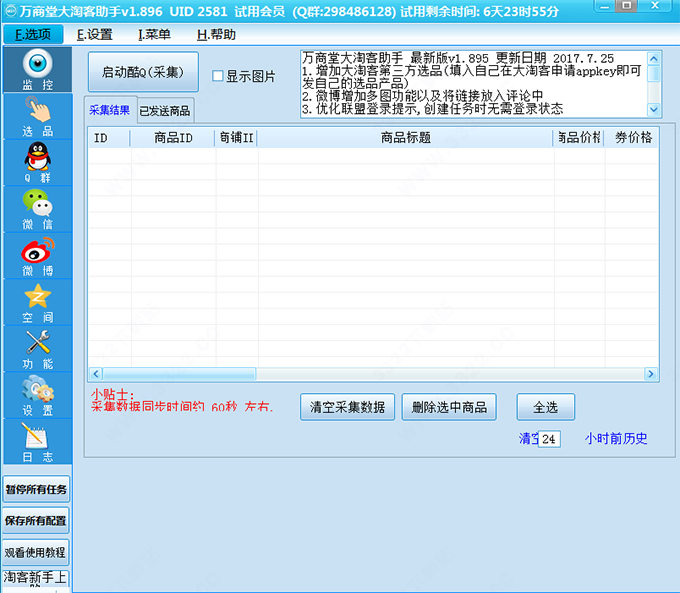Viewport: 680px width, 593px height.
Task: Maximize the window
Action: pyautogui.click(x=626, y=6)
